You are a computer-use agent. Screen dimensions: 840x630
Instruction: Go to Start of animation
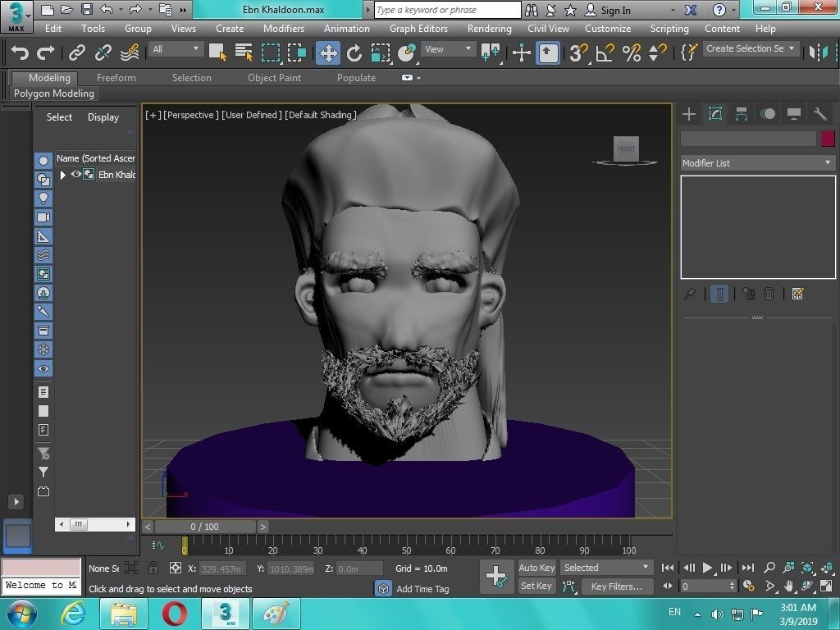point(668,568)
